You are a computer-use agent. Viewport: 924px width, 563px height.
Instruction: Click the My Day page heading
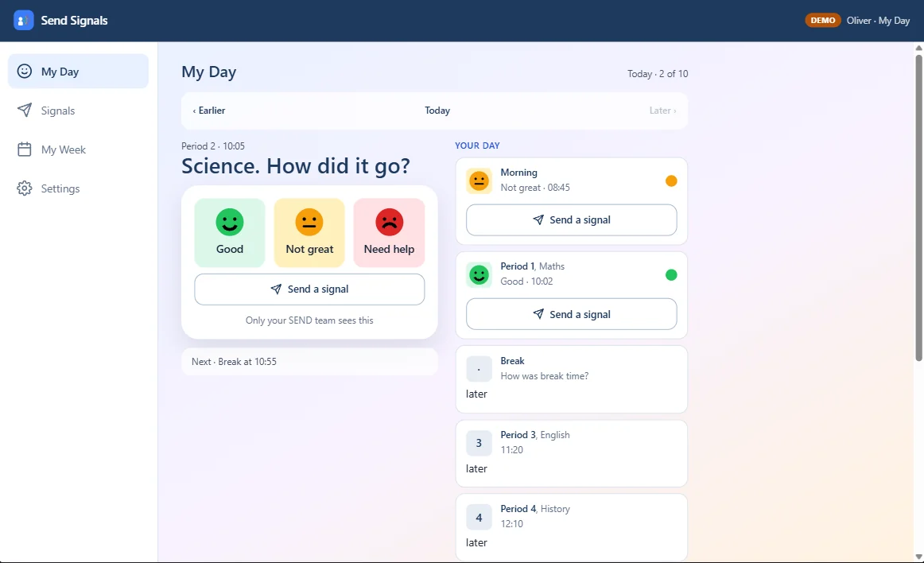coord(208,72)
